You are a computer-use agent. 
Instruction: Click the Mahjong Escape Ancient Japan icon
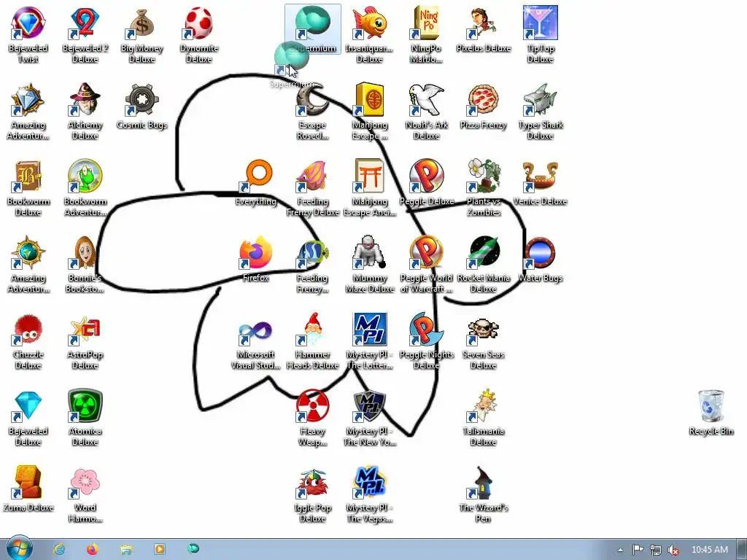tap(370, 187)
